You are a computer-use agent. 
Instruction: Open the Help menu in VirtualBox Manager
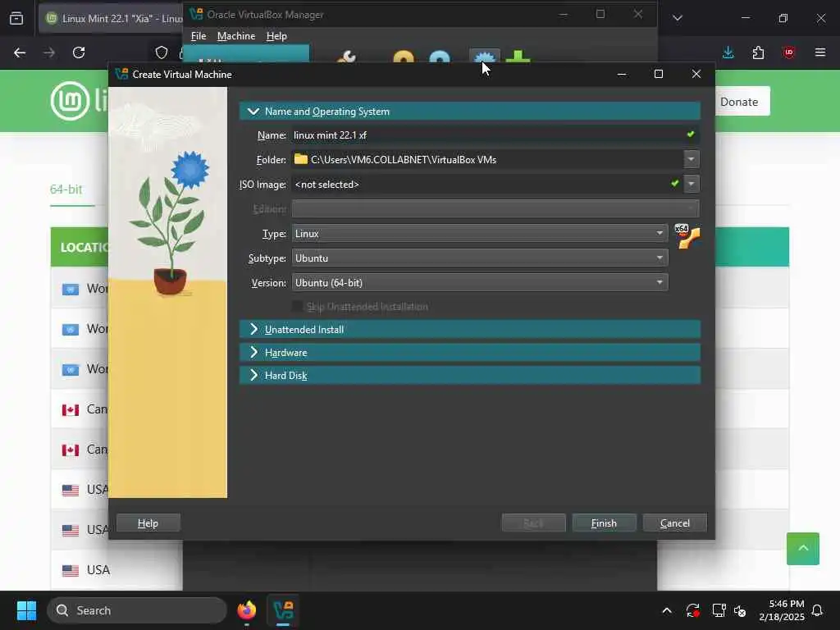[276, 36]
